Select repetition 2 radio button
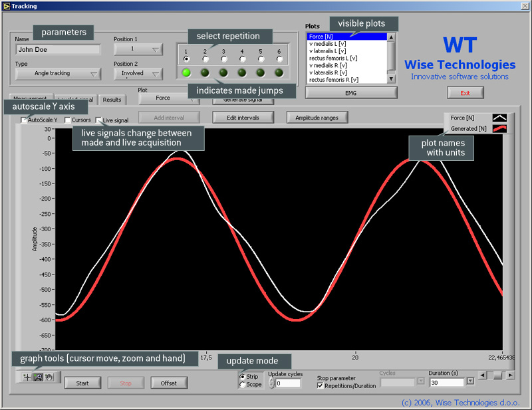The width and height of the screenshot is (532, 410). (x=205, y=59)
